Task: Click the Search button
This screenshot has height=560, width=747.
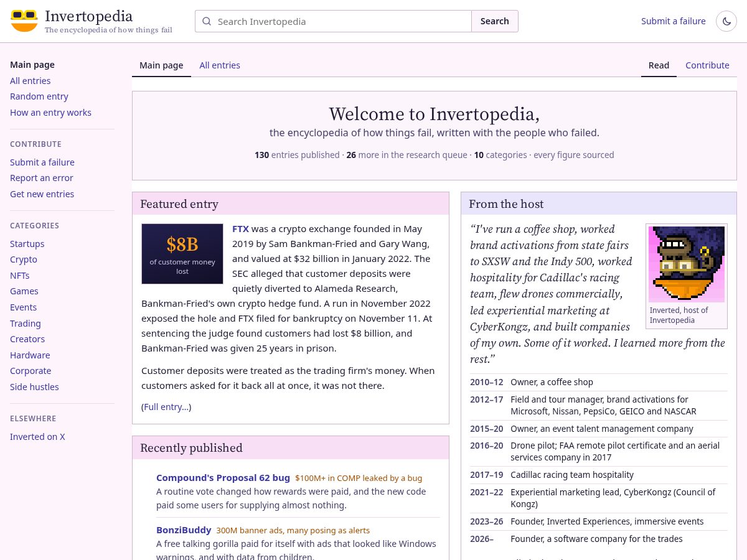Action: click(495, 21)
